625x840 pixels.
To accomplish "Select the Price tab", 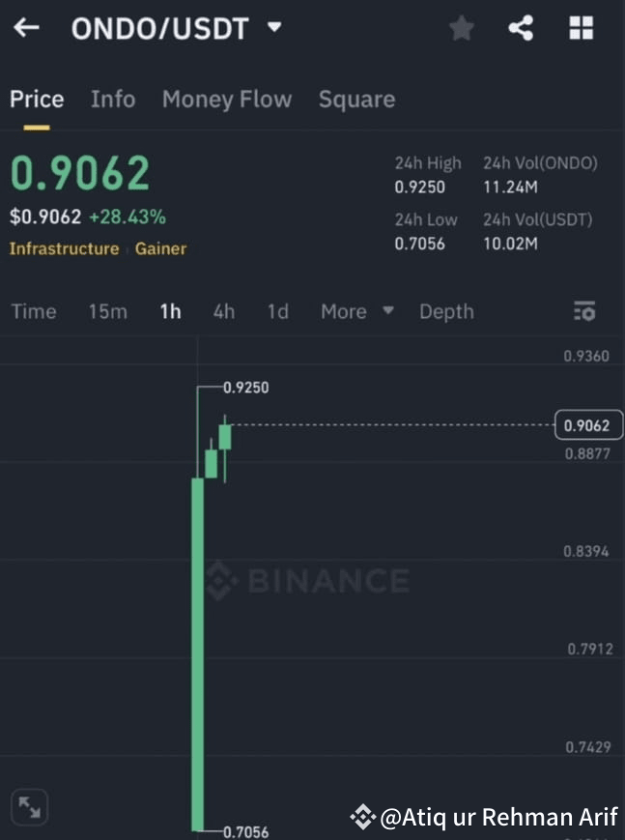I will (37, 100).
